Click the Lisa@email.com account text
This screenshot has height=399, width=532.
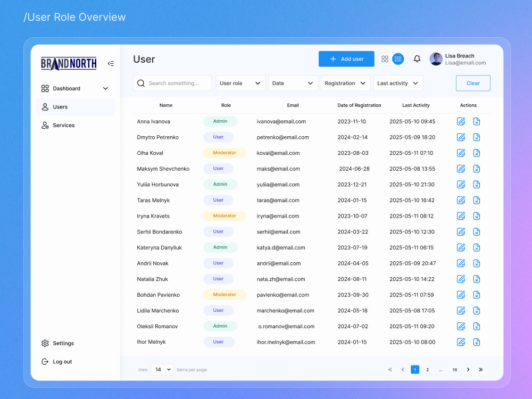coord(465,63)
